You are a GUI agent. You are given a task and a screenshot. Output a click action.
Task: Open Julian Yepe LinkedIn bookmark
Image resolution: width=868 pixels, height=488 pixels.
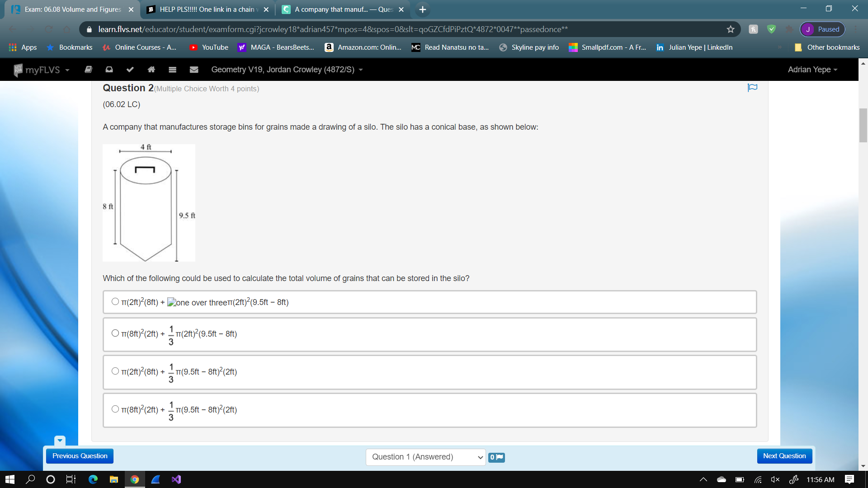694,47
